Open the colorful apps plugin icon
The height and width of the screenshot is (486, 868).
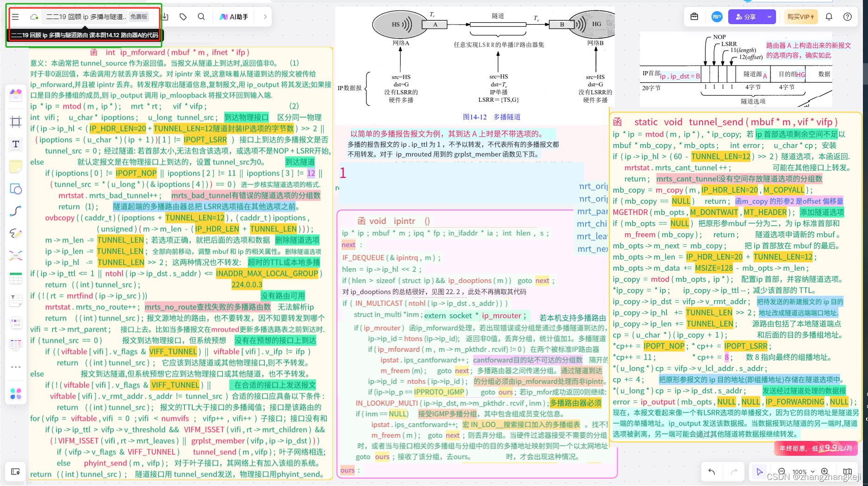click(x=16, y=394)
